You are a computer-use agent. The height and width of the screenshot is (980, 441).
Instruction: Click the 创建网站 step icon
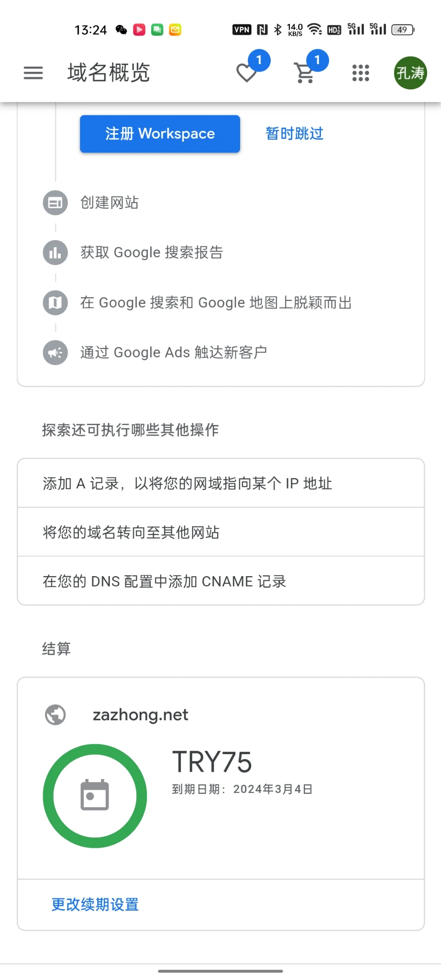[55, 202]
